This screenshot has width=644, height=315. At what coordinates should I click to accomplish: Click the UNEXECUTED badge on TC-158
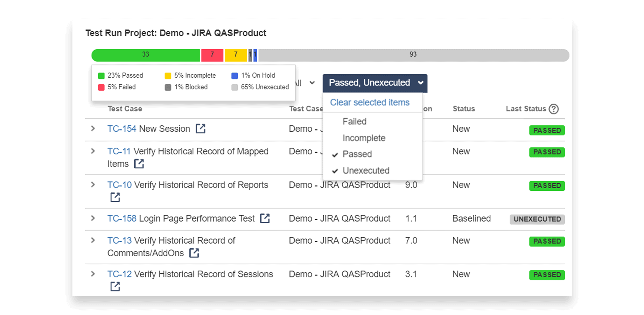537,219
